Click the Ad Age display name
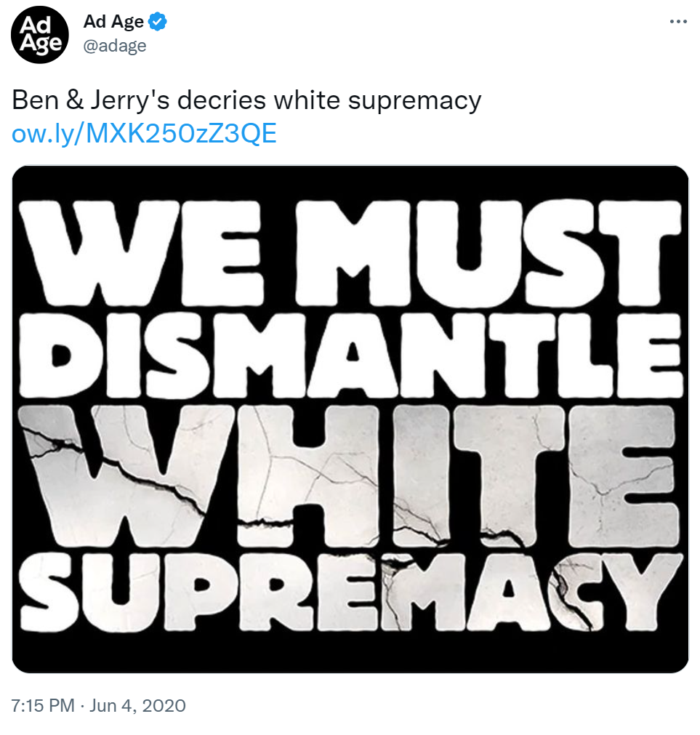This screenshot has height=735, width=700. coord(113,22)
